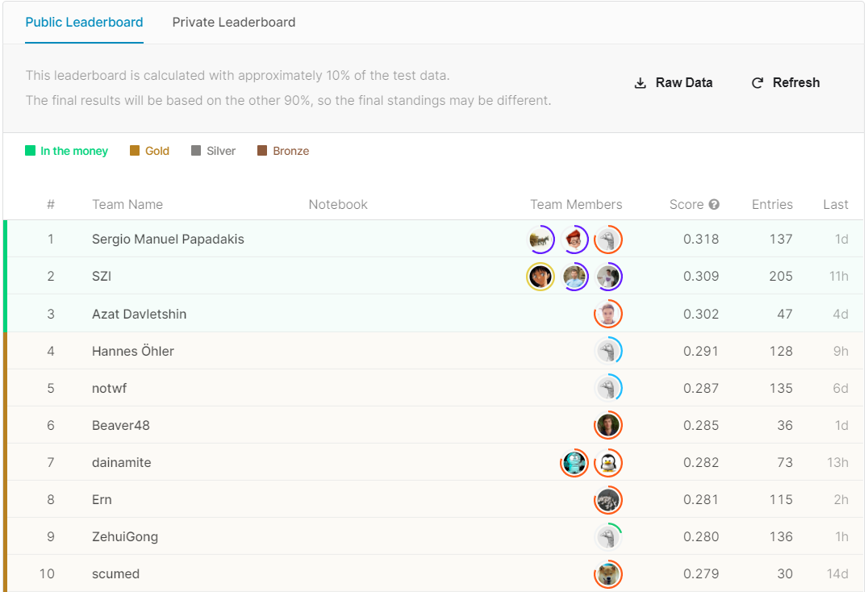This screenshot has width=868, height=592.
Task: Select the Public Leaderboard tab
Action: pos(84,23)
